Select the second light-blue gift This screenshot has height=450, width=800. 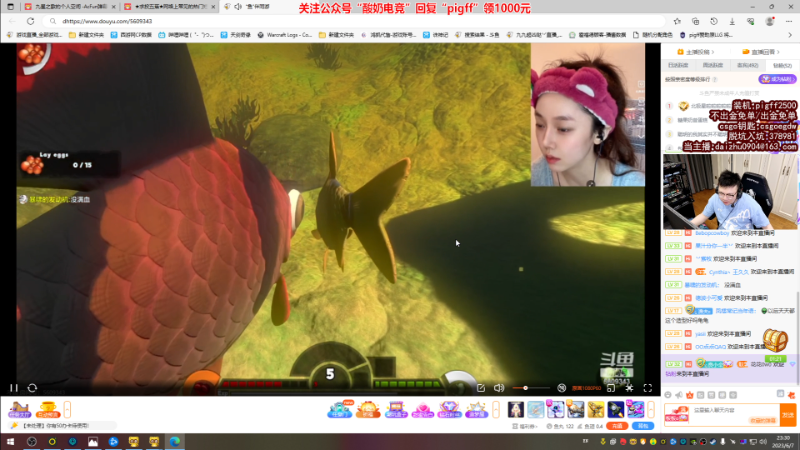click(x=536, y=409)
